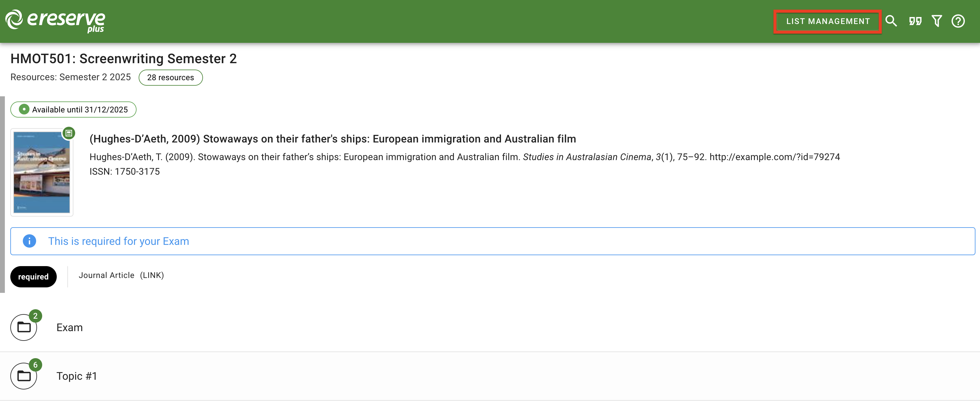Click the Topic #1 folder icon
980x401 pixels.
pyautogui.click(x=24, y=376)
